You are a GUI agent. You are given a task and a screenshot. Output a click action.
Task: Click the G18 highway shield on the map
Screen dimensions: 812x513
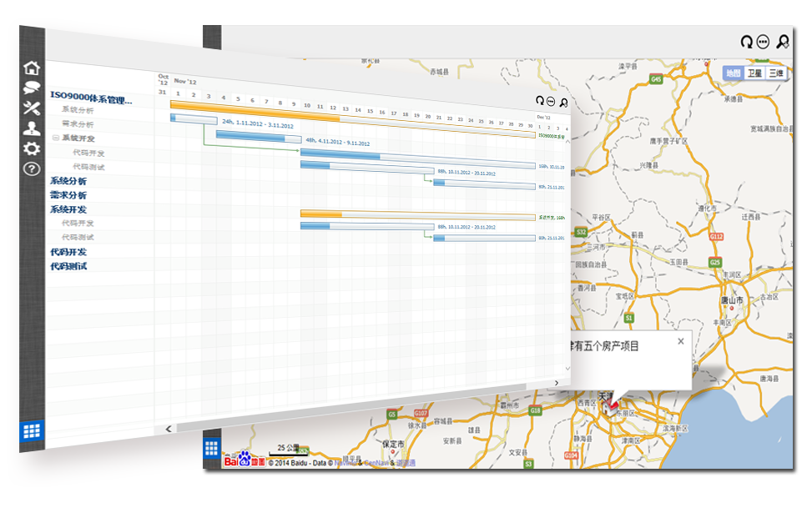(x=535, y=410)
